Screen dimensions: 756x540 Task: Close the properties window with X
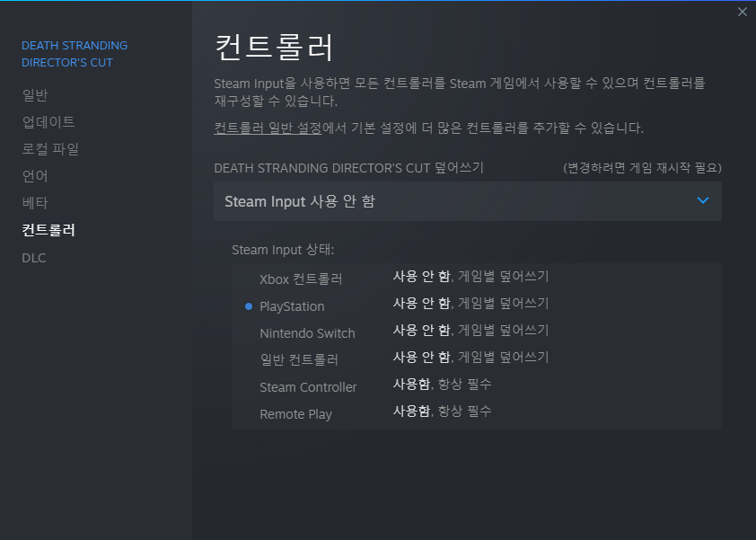[742, 12]
